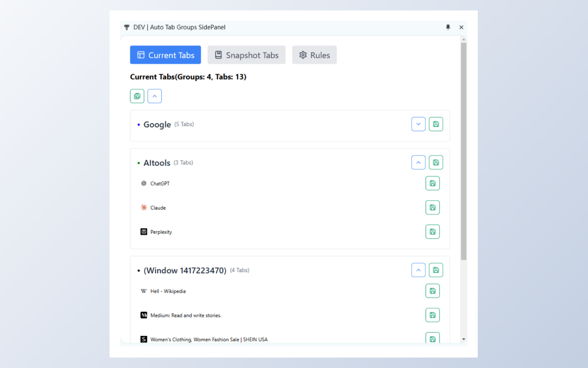Image resolution: width=588 pixels, height=368 pixels.
Task: Save the Medium tab
Action: pos(432,315)
